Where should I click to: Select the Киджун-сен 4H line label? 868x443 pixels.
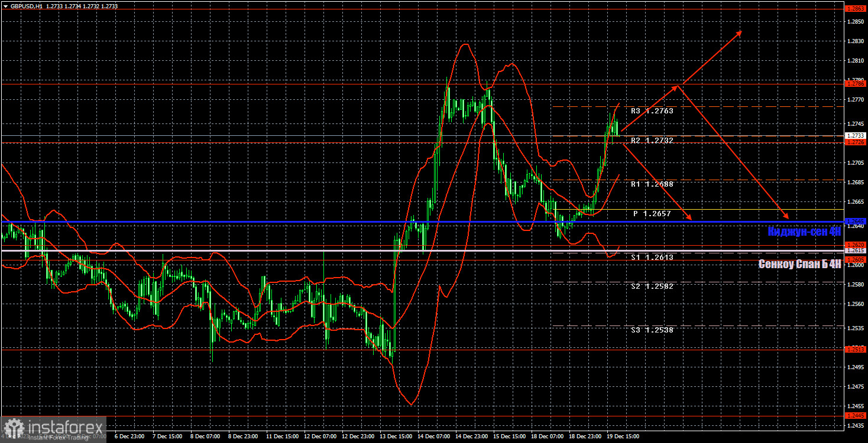click(x=804, y=232)
